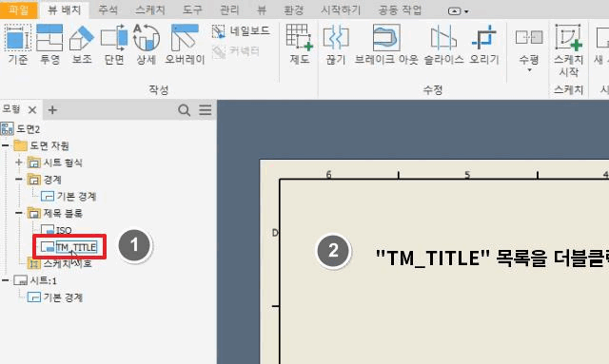
Task: Select the 브레이크 아웃 break out tool
Action: point(386,44)
